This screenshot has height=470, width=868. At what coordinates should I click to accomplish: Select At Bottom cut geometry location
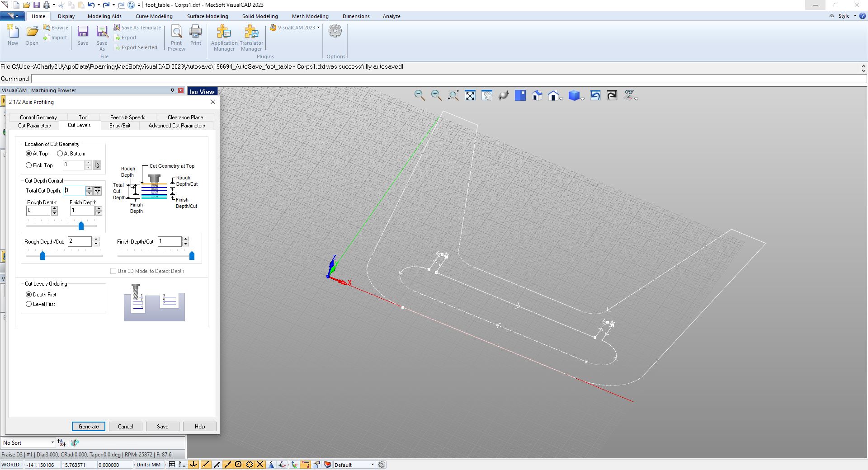(x=60, y=154)
